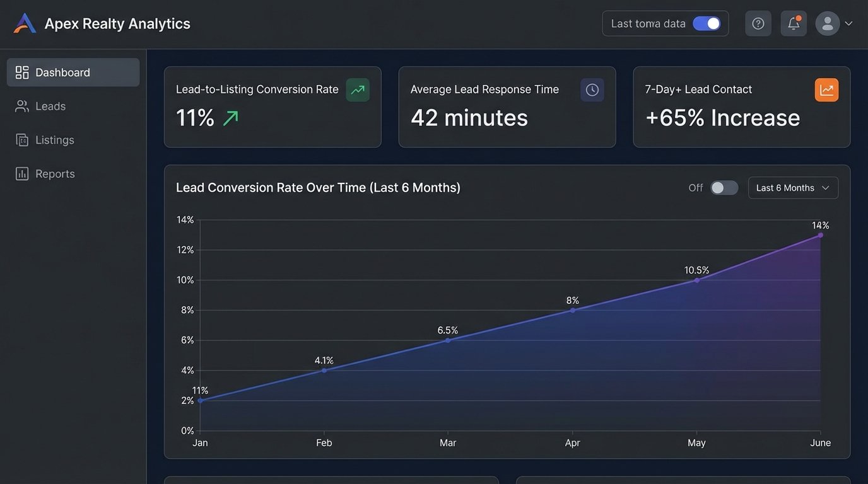Image resolution: width=868 pixels, height=484 pixels.
Task: Select the Leads icon in sidebar
Action: coord(21,106)
